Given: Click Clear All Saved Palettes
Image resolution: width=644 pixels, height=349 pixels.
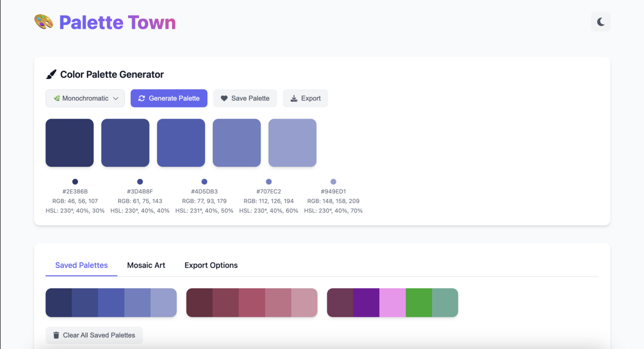Looking at the screenshot, I should point(94,335).
